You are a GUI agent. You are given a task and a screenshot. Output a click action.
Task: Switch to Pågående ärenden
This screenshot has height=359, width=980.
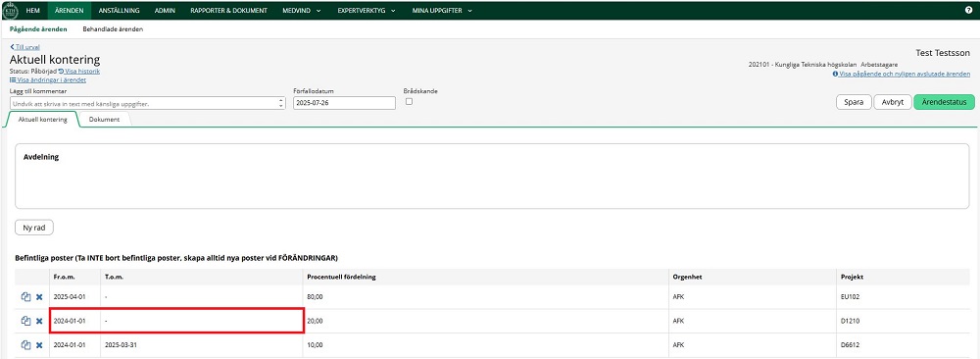pyautogui.click(x=38, y=29)
